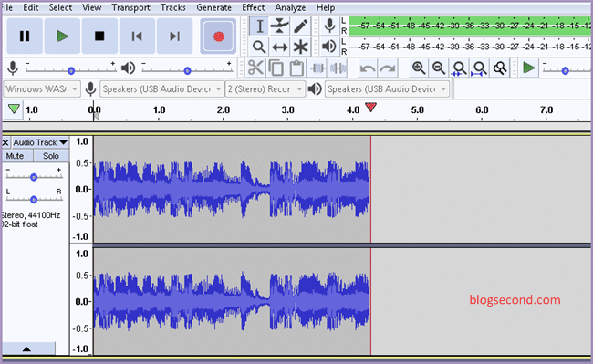Undo the last action
The image size is (593, 364).
368,68
